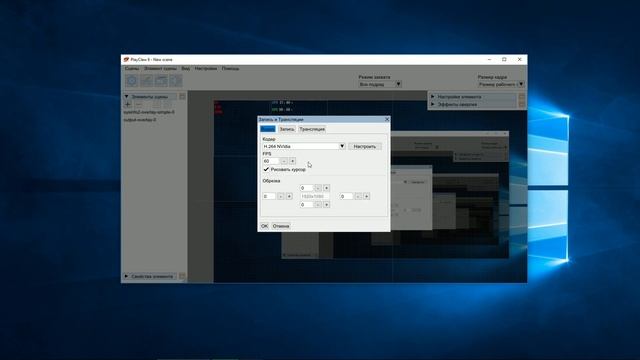
Task: Switch to the Трансляция tab
Action: (312, 129)
